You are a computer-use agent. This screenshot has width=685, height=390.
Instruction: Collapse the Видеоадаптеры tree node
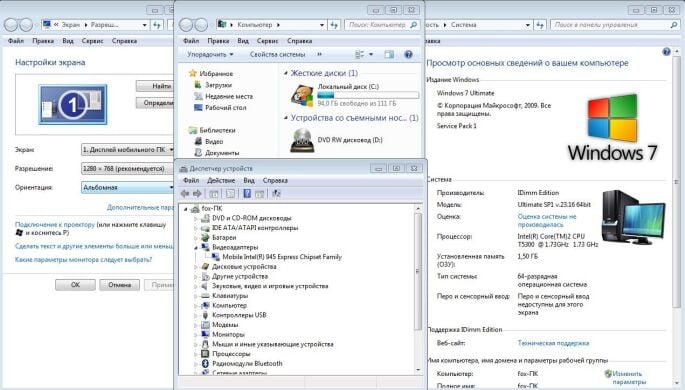[x=195, y=248]
